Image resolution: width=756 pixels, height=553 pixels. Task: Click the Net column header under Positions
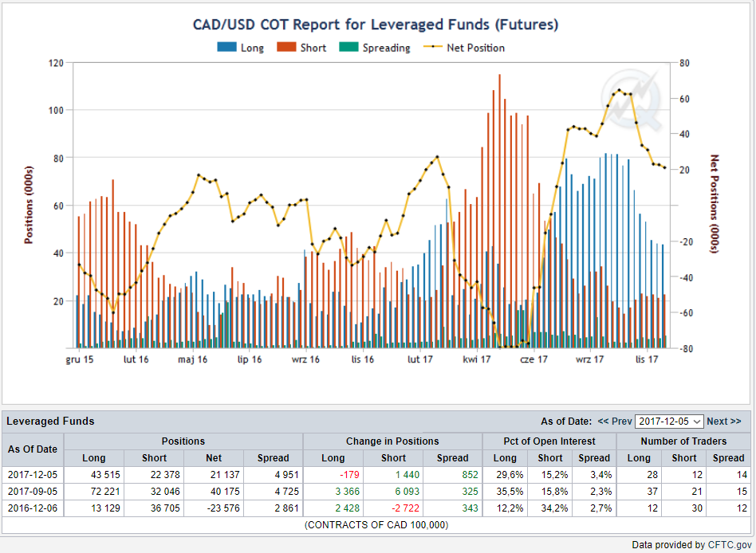(x=214, y=458)
